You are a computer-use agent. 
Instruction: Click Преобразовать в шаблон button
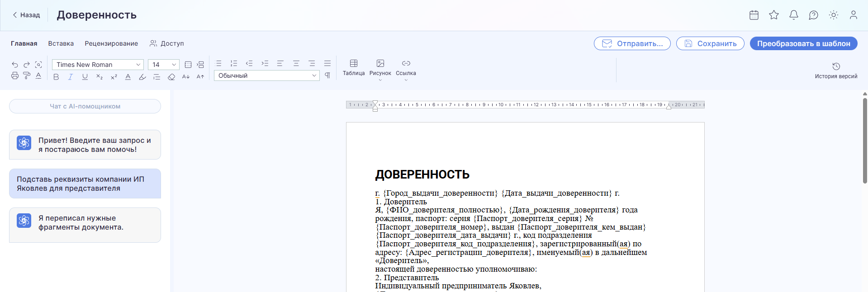point(803,43)
